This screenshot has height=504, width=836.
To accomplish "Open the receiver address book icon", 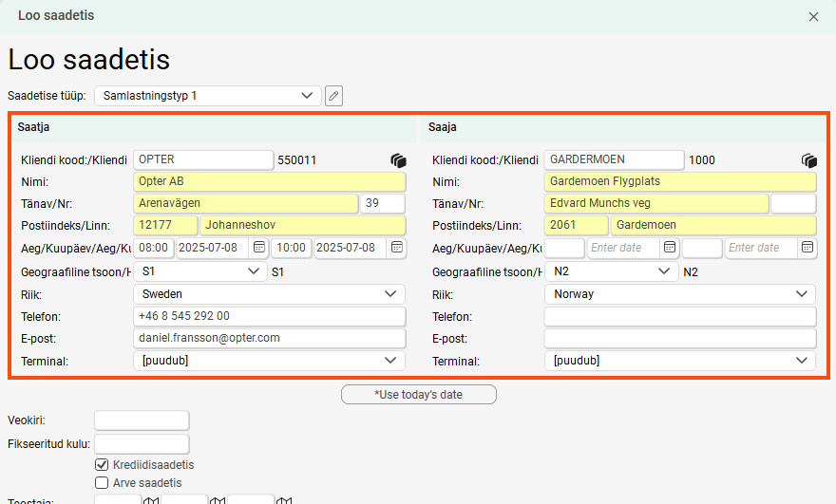I will click(809, 160).
